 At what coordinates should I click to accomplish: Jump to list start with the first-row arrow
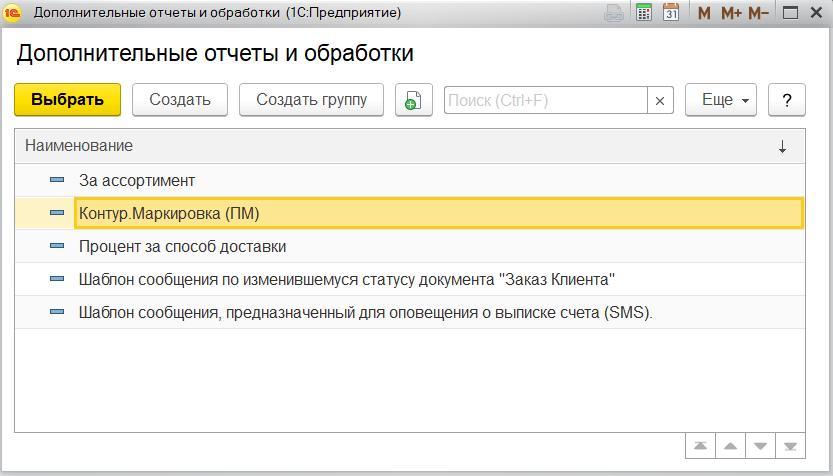click(x=700, y=445)
